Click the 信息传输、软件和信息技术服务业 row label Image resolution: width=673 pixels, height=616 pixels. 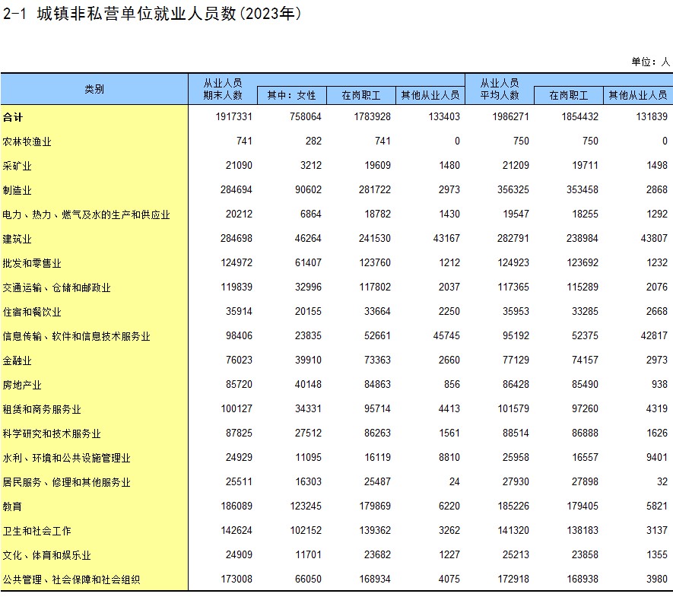click(x=77, y=336)
